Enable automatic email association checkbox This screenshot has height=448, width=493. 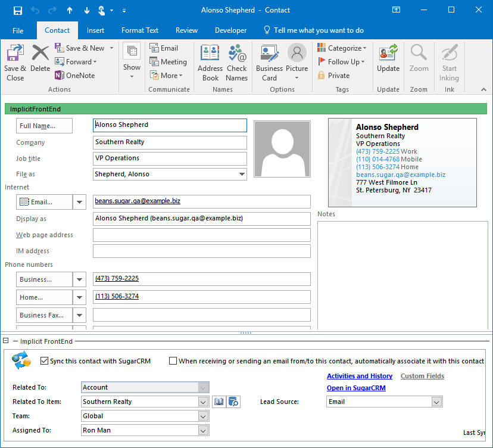pyautogui.click(x=173, y=361)
